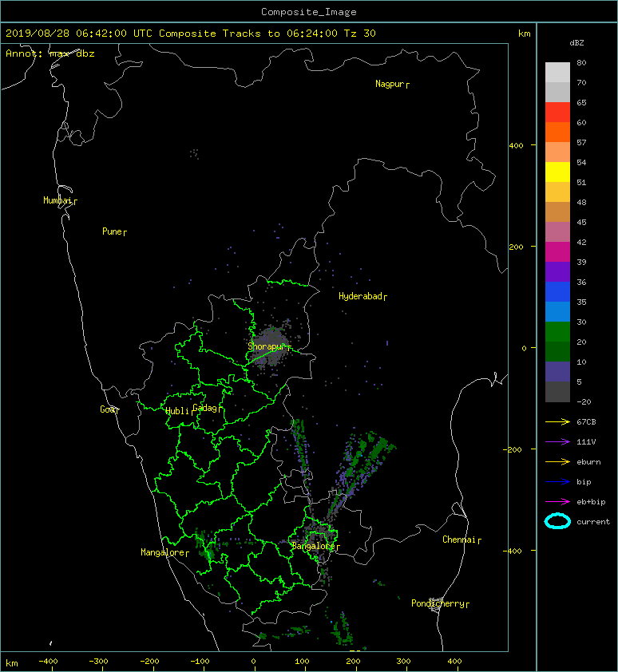The image size is (618, 672).
Task: Click the dark gray 5 dBZ legend swatch
Action: pyautogui.click(x=557, y=391)
